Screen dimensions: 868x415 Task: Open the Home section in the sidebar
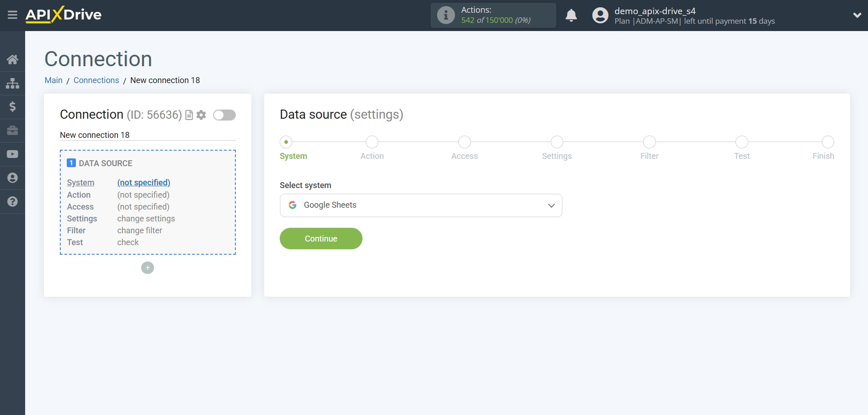[12, 59]
